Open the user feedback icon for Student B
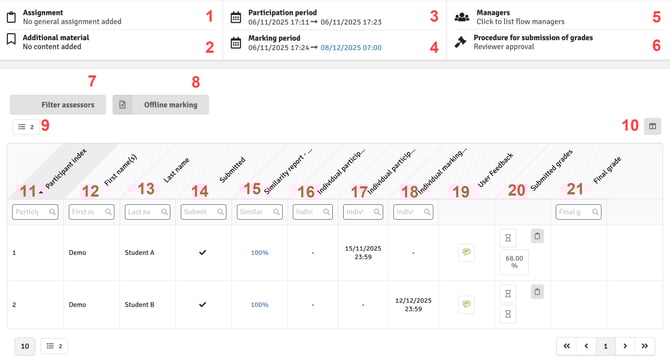Image resolution: width=670 pixels, height=362 pixels. [x=466, y=304]
